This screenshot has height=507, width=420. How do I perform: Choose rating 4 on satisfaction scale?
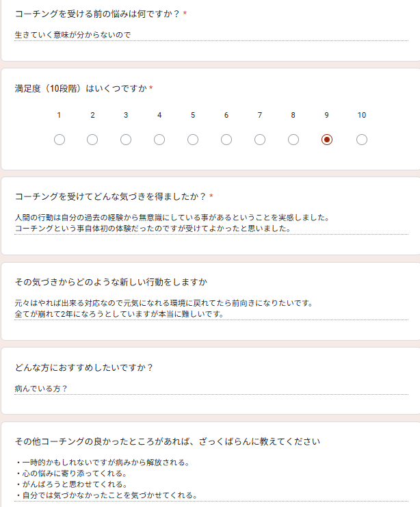159,140
